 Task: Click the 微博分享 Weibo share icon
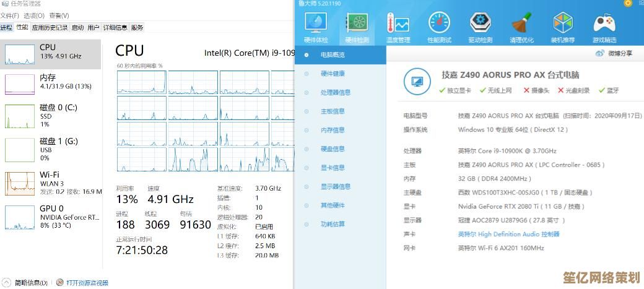[x=600, y=53]
